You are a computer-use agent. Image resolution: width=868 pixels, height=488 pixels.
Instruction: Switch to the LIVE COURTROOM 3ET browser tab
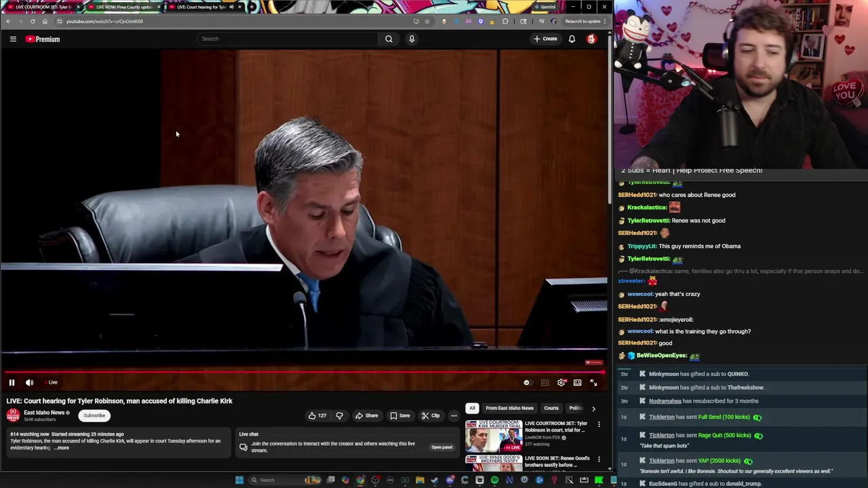click(41, 7)
